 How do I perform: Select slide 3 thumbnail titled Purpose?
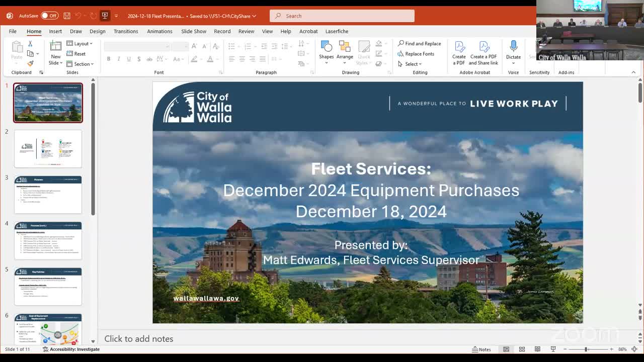pos(48,195)
